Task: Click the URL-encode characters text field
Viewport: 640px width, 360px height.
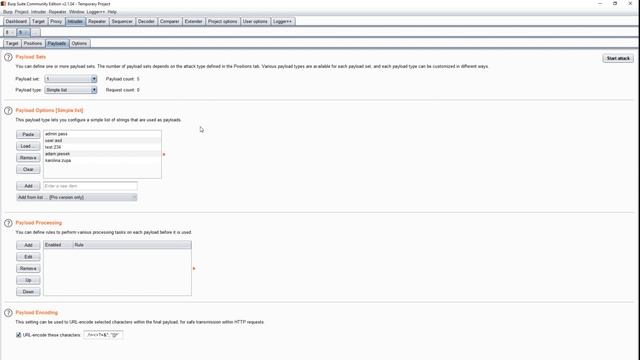Action: [x=103, y=335]
